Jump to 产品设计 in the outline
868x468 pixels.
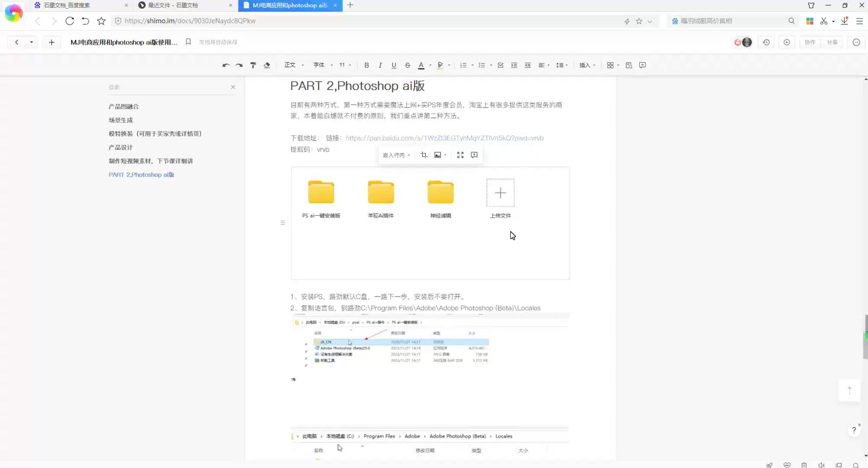point(120,147)
